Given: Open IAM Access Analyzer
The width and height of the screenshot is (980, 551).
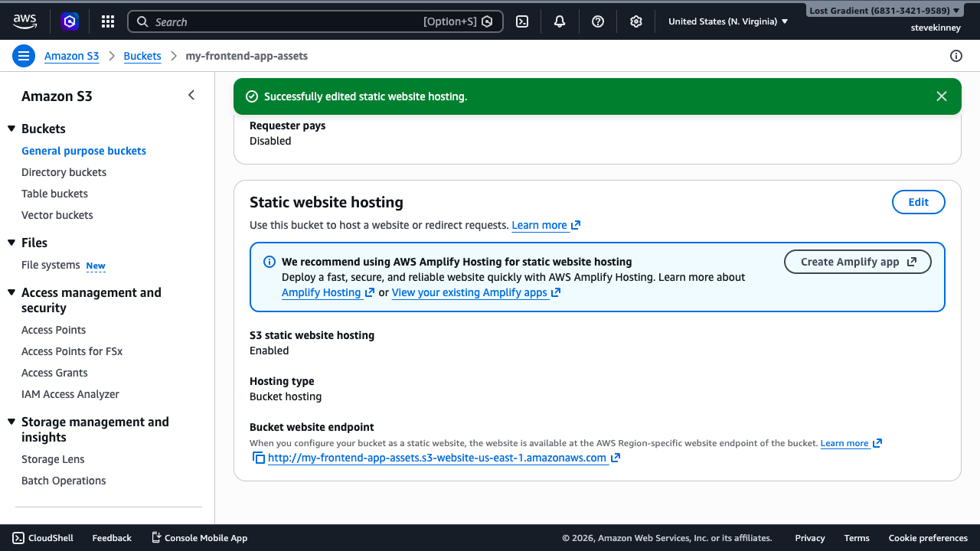Looking at the screenshot, I should pos(70,394).
